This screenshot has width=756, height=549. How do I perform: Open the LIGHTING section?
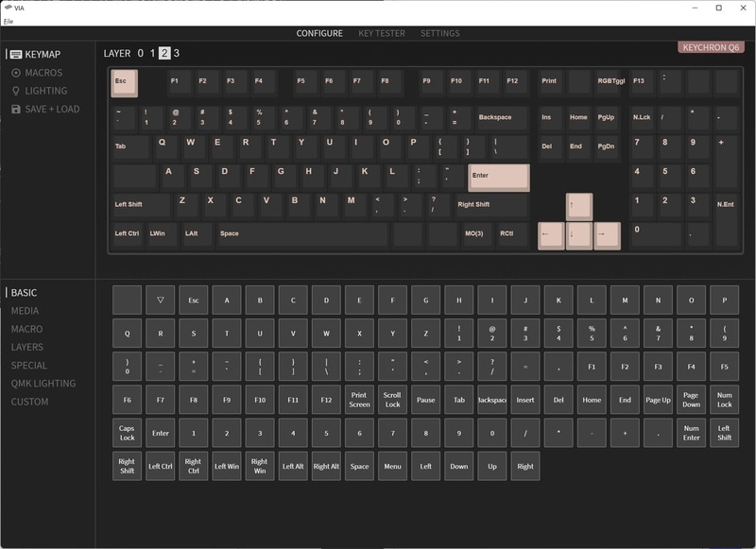[x=39, y=91]
